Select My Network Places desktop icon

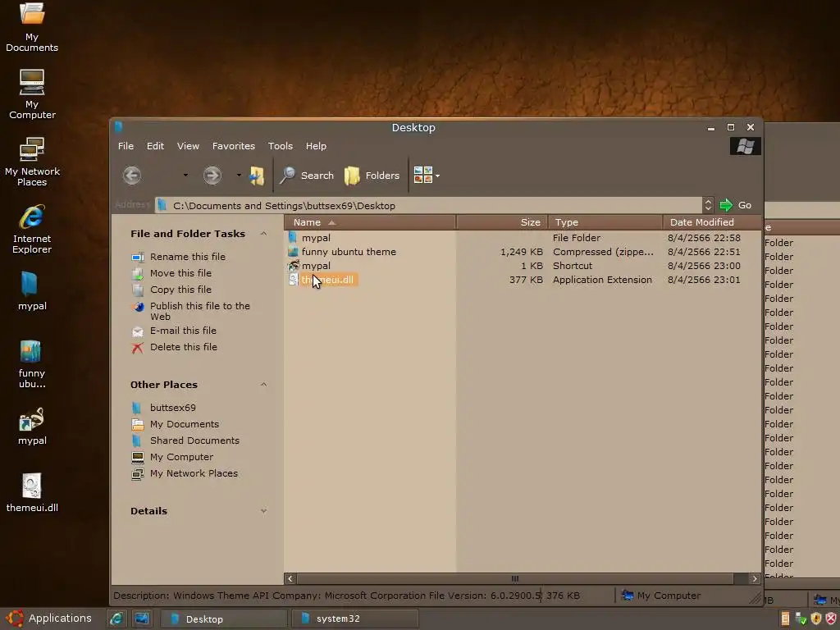[x=32, y=162]
